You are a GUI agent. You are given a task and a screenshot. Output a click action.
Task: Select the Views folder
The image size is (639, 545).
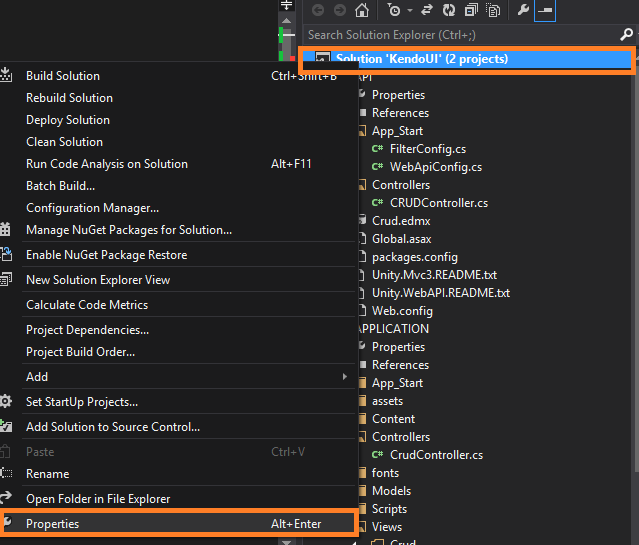[x=387, y=527]
